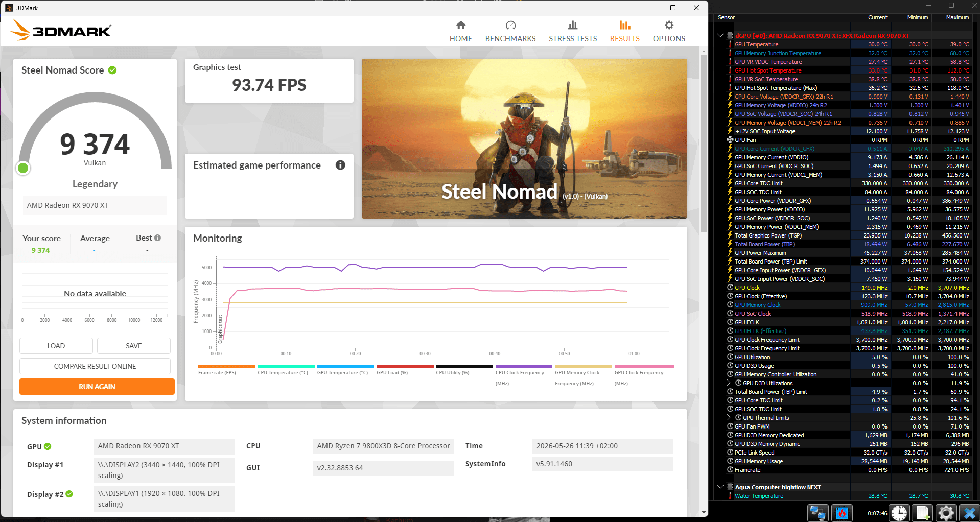Click the 3DMark vertical scrollbar

click(x=704, y=143)
